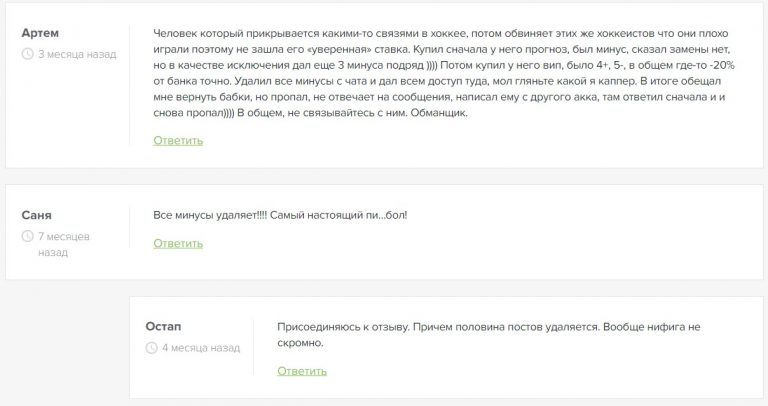
Task: Click the '7 месяцев назад' timestamp
Action: tap(63, 244)
